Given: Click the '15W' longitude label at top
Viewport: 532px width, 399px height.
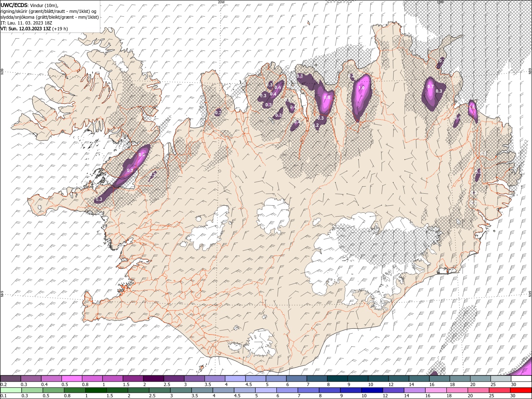Looking at the screenshot, I should 440,2.
